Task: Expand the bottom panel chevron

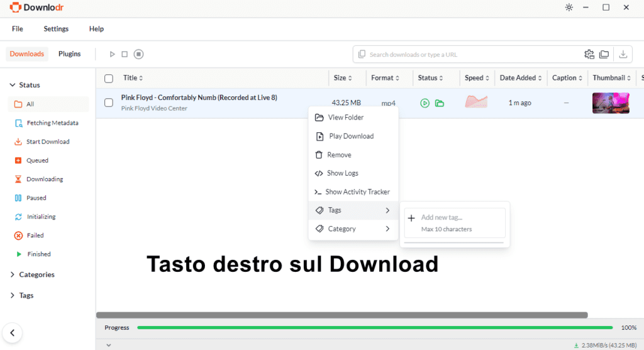Action: [108, 346]
